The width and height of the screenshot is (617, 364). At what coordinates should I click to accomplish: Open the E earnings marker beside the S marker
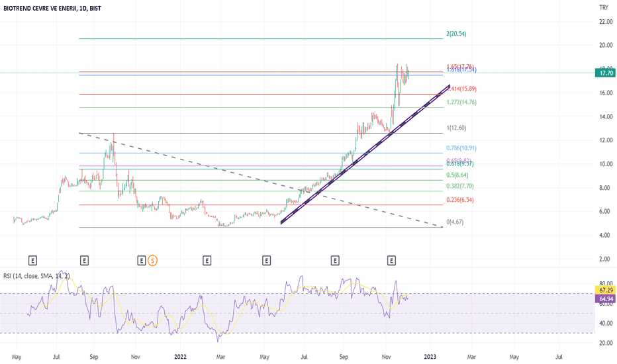click(141, 261)
